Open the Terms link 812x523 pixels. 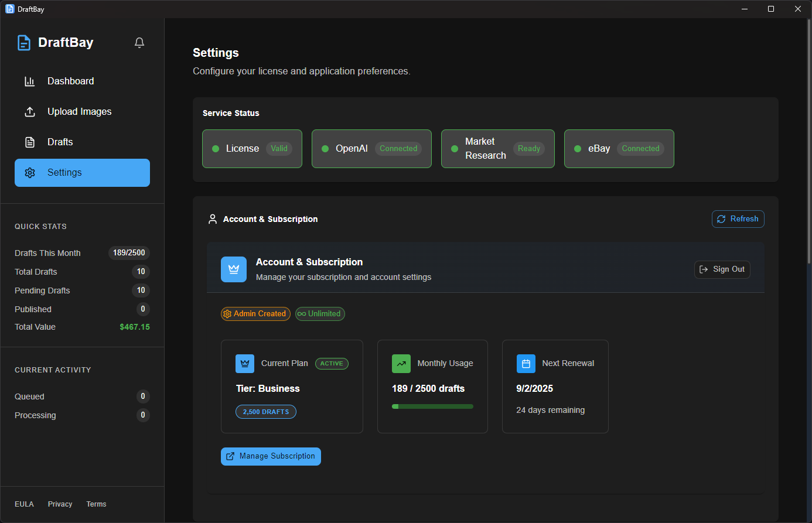click(96, 504)
